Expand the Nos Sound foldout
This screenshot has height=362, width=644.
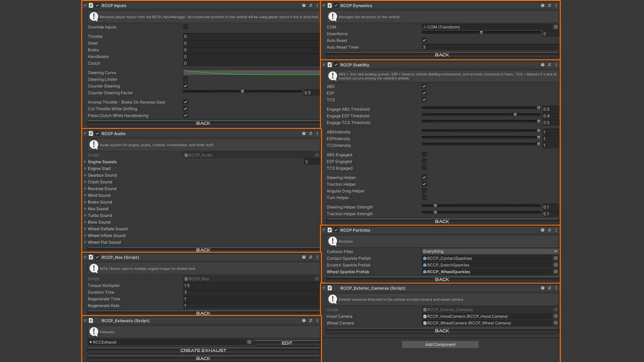click(85, 209)
